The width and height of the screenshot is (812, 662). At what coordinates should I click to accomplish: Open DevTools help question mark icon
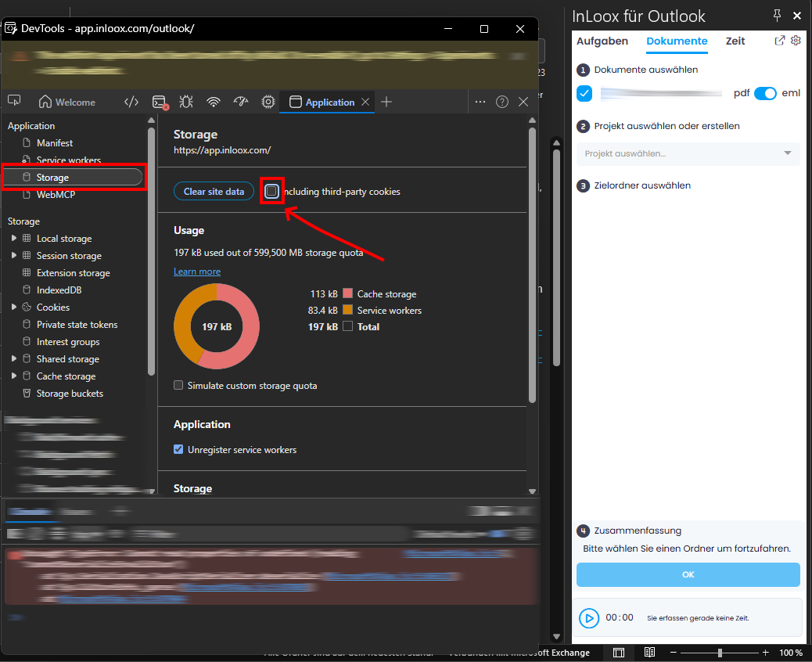pos(501,102)
